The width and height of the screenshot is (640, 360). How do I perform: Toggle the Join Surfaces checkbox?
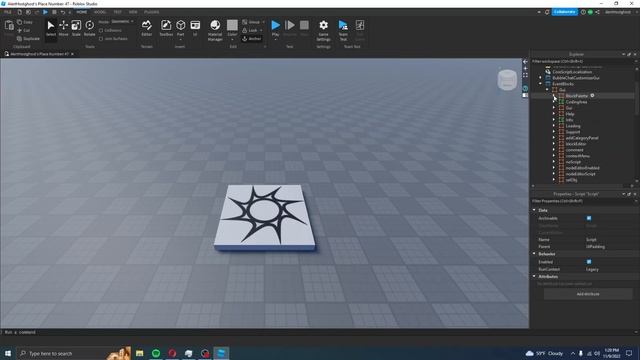[x=101, y=39]
